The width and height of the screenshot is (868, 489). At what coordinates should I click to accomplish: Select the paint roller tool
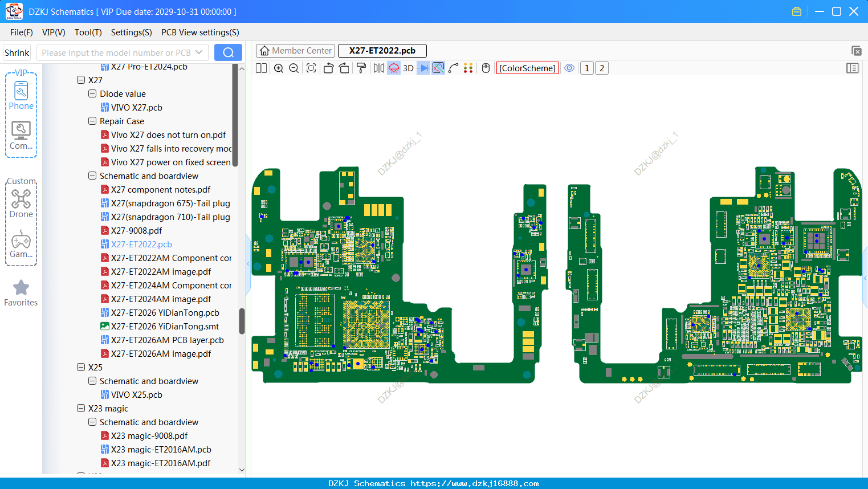(361, 68)
